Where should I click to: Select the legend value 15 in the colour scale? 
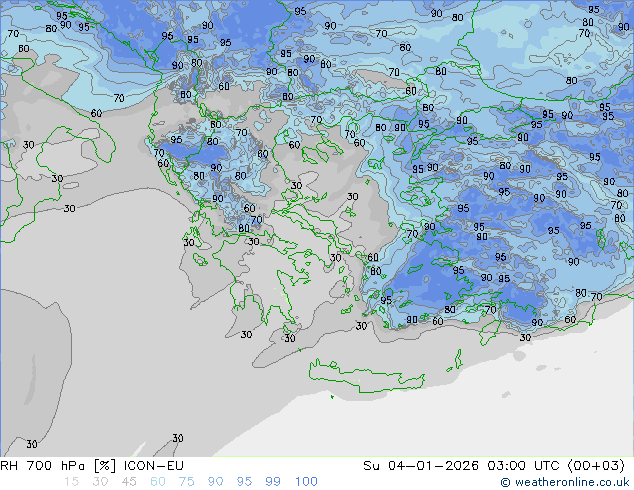coord(72,482)
